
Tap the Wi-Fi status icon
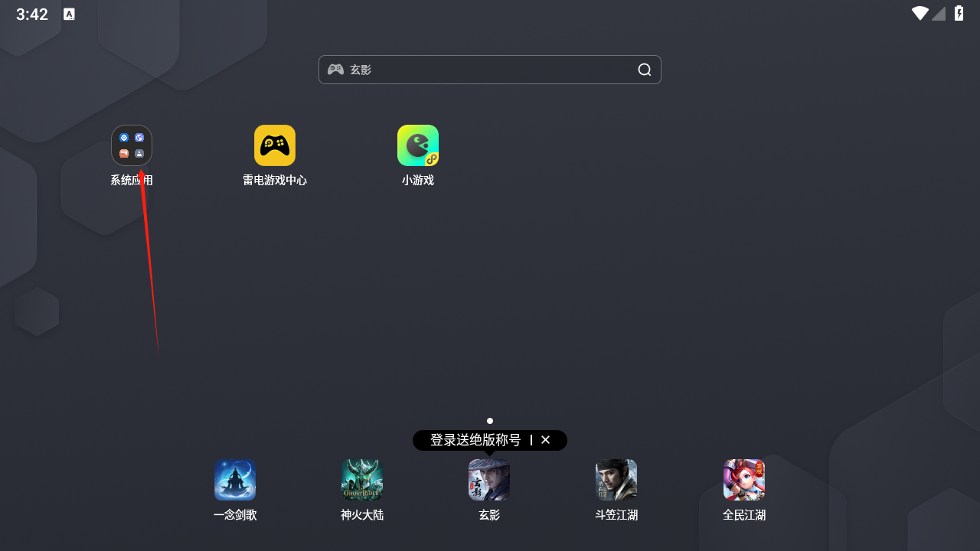click(920, 14)
